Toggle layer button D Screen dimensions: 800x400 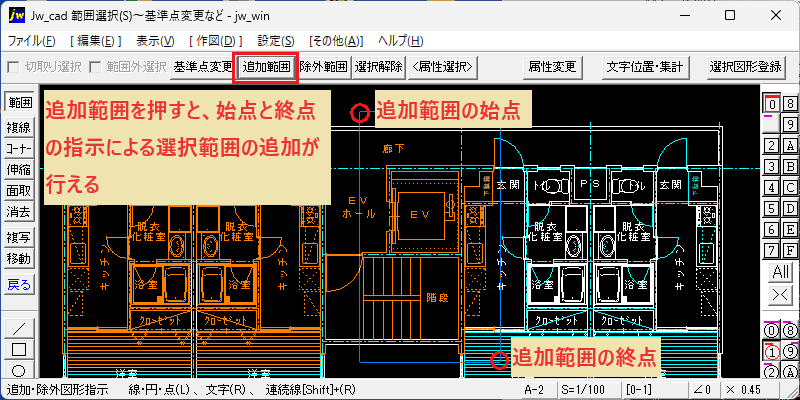[x=790, y=209]
